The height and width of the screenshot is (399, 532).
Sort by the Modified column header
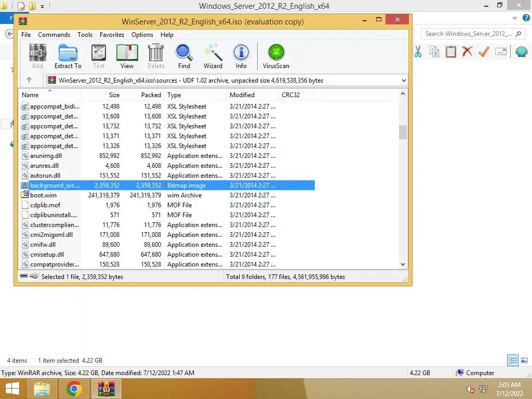click(252, 95)
